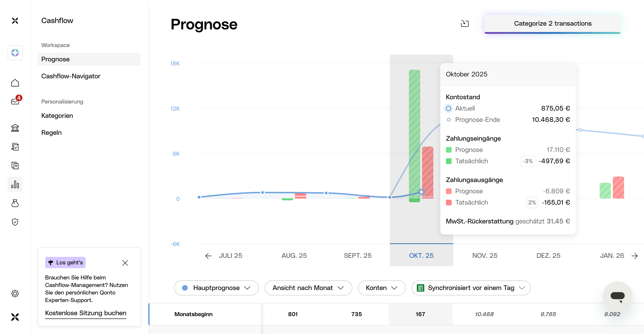Go to Regeln menu item
The image size is (644, 334).
click(51, 132)
